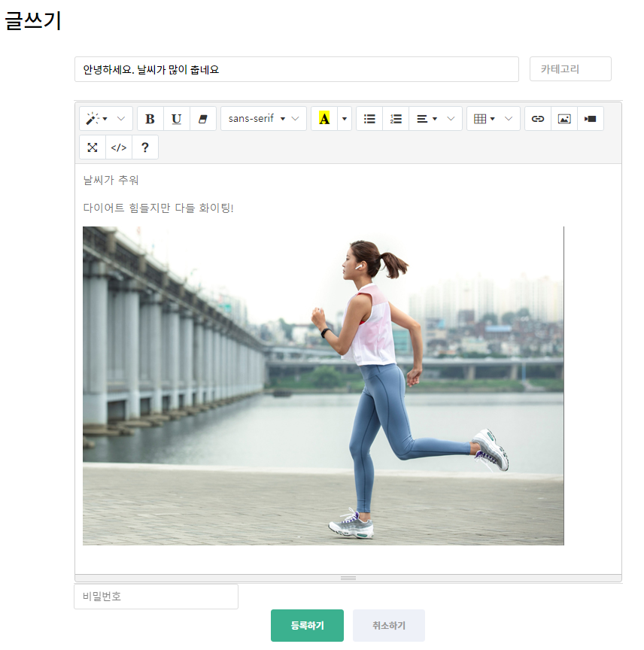This screenshot has width=644, height=650.
Task: Cancel the post with 취소하기
Action: (x=388, y=625)
